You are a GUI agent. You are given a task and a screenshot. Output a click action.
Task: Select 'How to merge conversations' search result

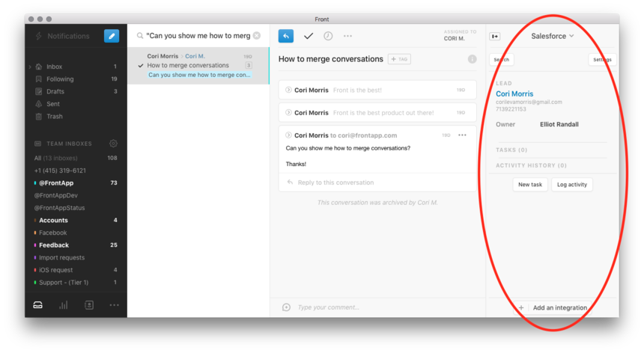(x=198, y=66)
